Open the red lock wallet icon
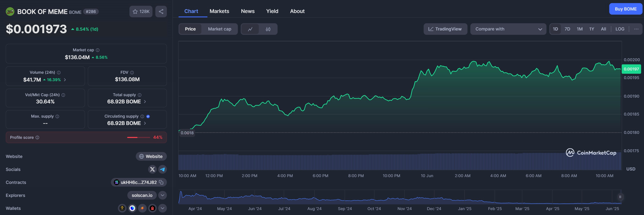 [x=152, y=208]
